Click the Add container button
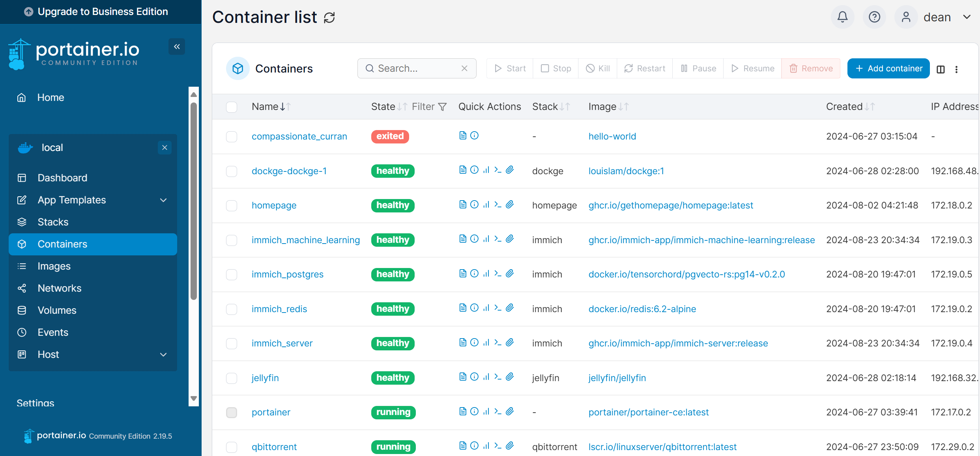The height and width of the screenshot is (456, 980). tap(888, 69)
